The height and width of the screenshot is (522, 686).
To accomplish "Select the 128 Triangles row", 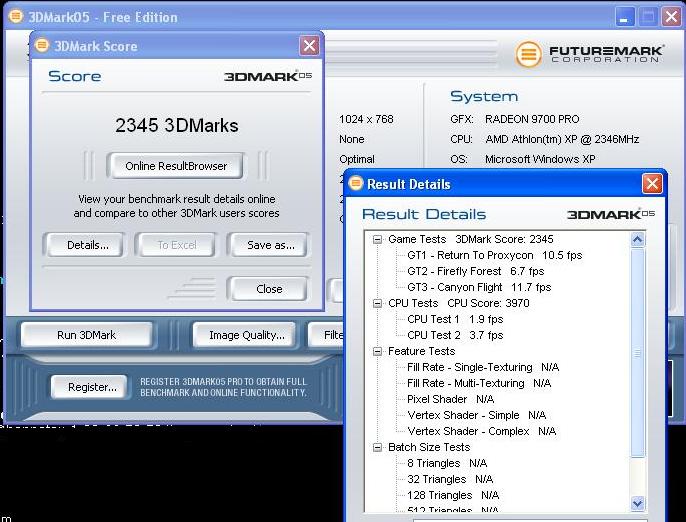I will click(x=453, y=495).
